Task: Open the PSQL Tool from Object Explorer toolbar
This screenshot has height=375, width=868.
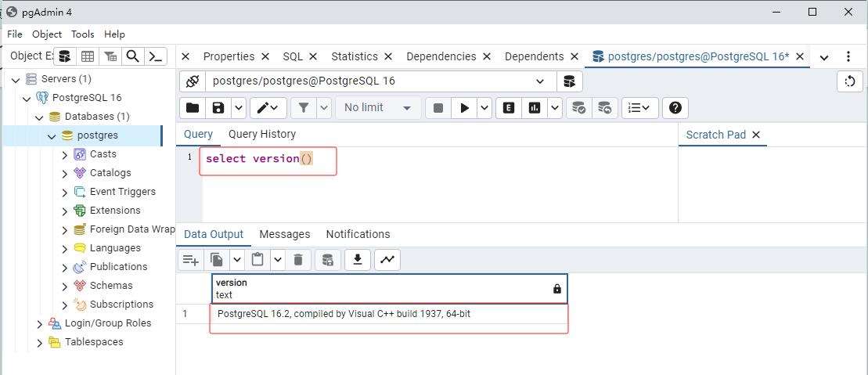Action: pos(157,56)
